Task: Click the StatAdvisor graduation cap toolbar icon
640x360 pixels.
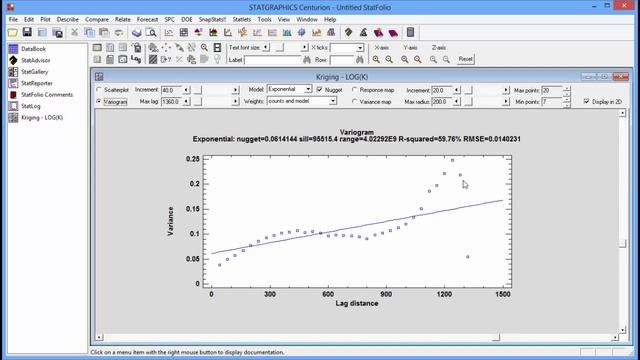Action: coord(348,33)
